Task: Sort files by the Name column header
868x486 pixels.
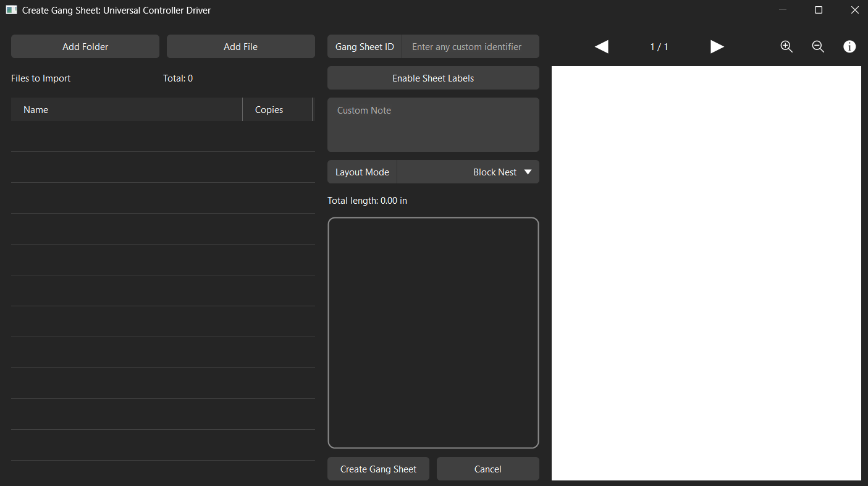Action: point(127,110)
